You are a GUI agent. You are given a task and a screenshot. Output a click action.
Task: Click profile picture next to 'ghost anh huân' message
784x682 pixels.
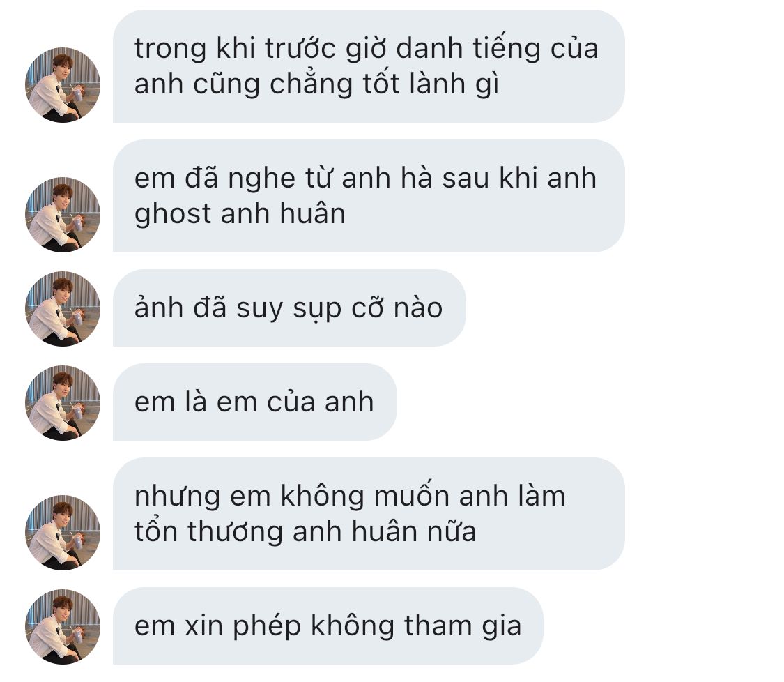click(63, 215)
